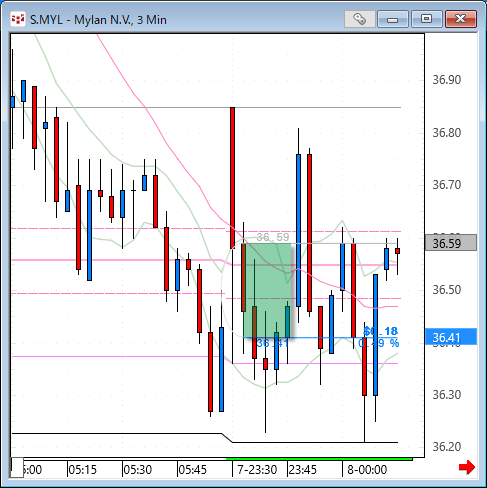Minimize the S.MYL chart window
Image resolution: width=487 pixels, height=488 pixels.
pos(393,19)
